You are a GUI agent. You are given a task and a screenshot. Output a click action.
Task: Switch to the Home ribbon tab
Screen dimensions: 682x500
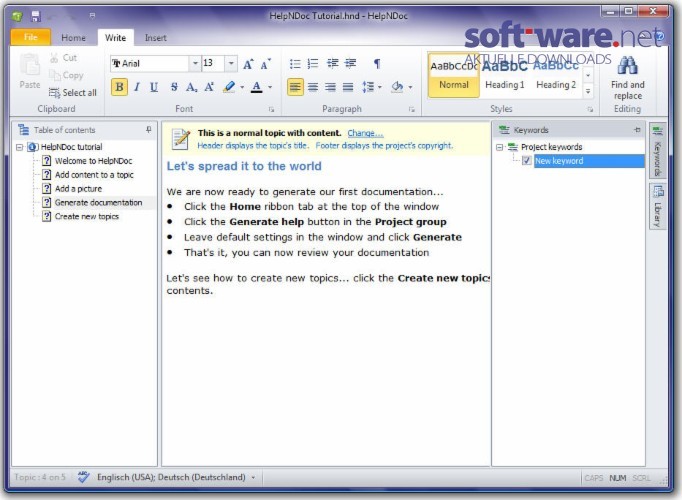(73, 38)
